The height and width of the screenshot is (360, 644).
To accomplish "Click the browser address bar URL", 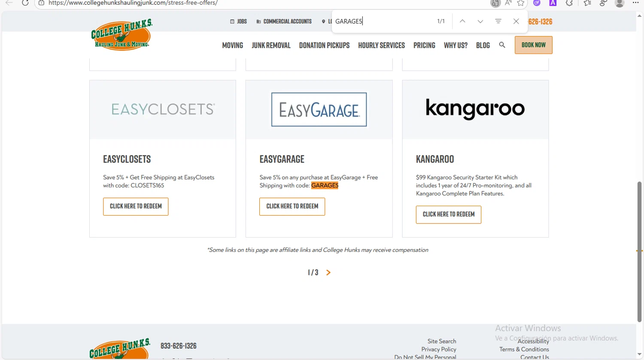I will tap(133, 3).
